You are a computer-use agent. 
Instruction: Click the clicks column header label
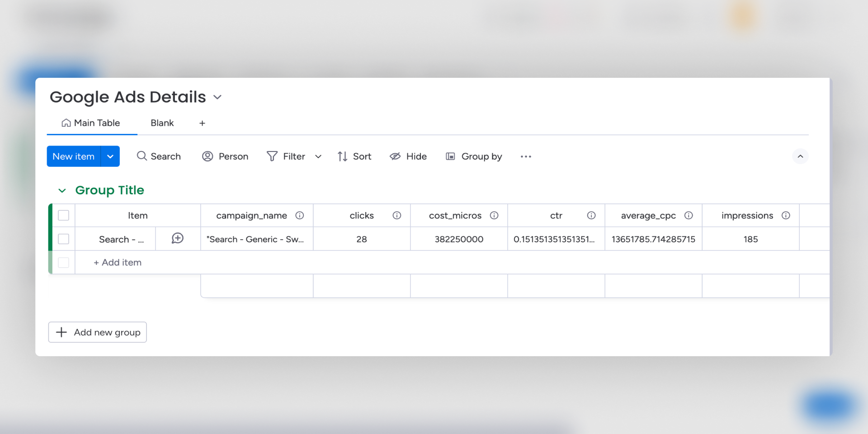coord(362,215)
